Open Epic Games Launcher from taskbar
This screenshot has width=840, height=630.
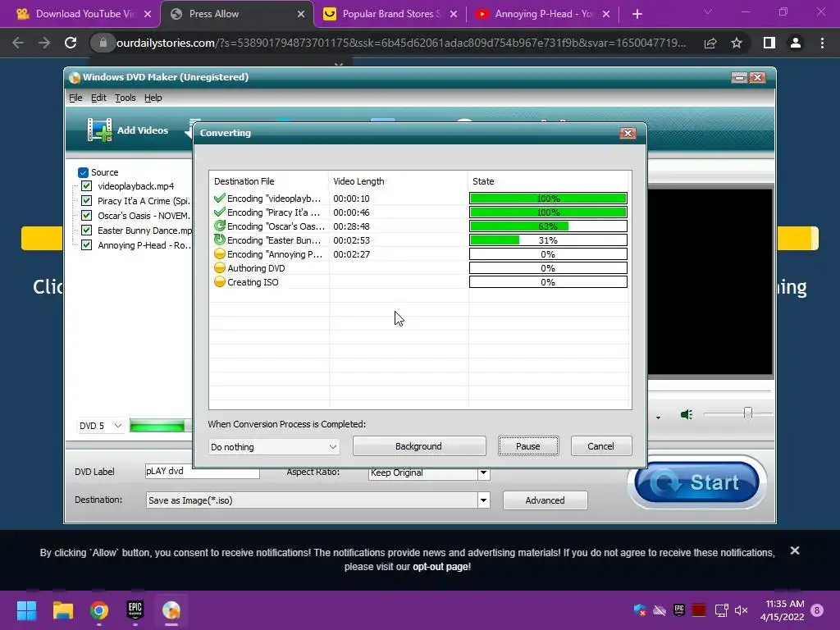click(x=135, y=610)
